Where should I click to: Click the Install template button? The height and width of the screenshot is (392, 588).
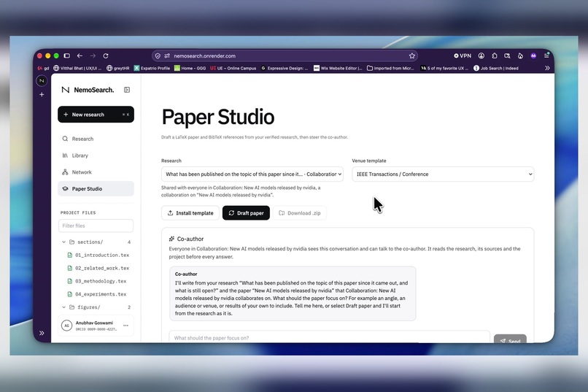pos(190,213)
